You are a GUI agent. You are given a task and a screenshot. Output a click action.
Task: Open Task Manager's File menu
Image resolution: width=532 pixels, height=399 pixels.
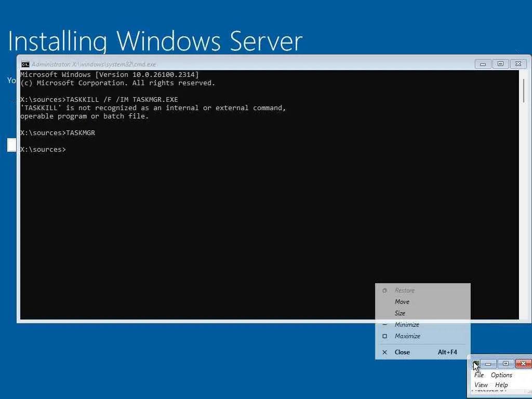coord(478,375)
